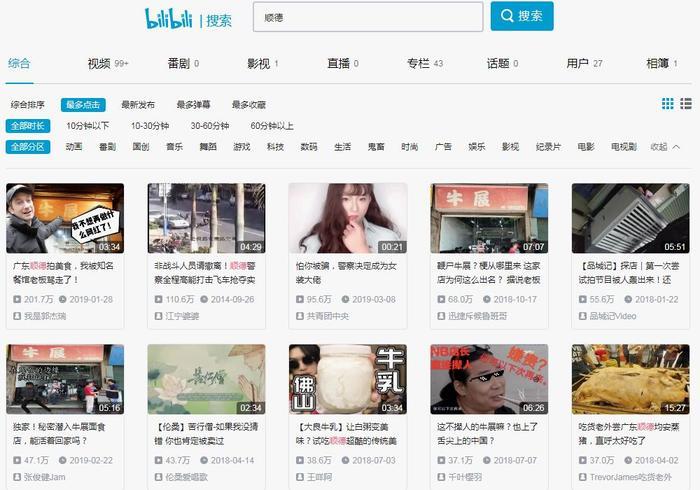Open the 专栏 43 tab
The height and width of the screenshot is (490, 700).
pyautogui.click(x=425, y=64)
